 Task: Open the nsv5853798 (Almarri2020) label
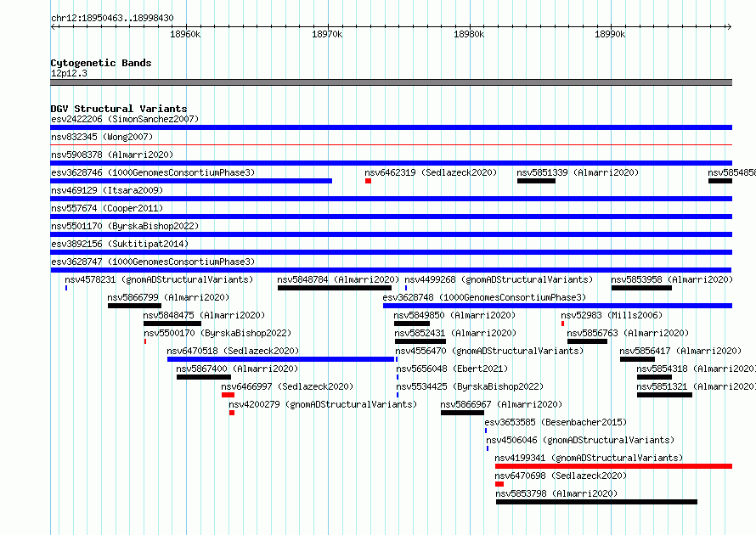557,493
